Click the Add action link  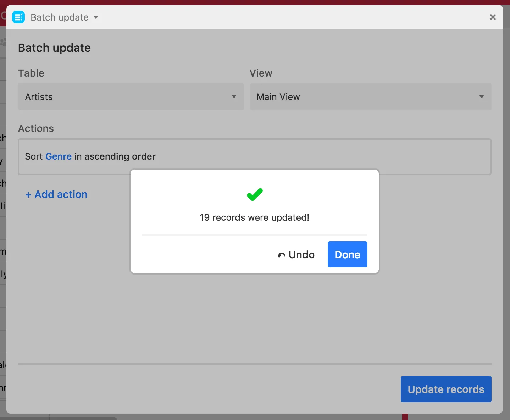(61, 194)
